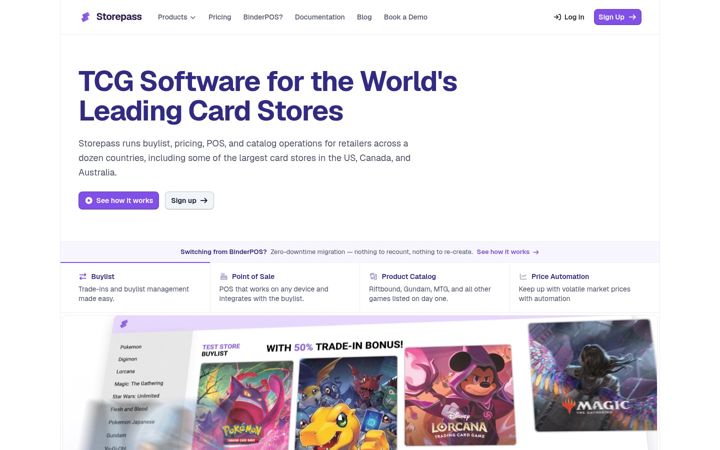This screenshot has height=450, width=720.
Task: Click the Buylist swap arrows icon
Action: tap(83, 276)
